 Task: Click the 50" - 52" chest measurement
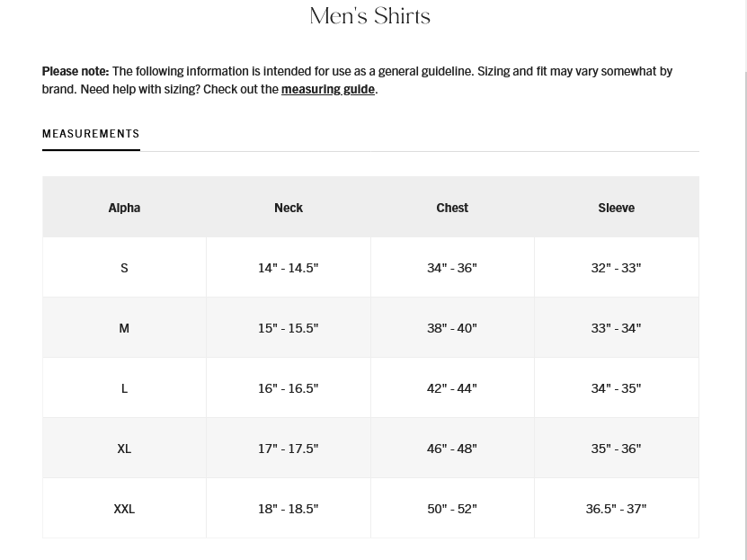[x=452, y=509]
